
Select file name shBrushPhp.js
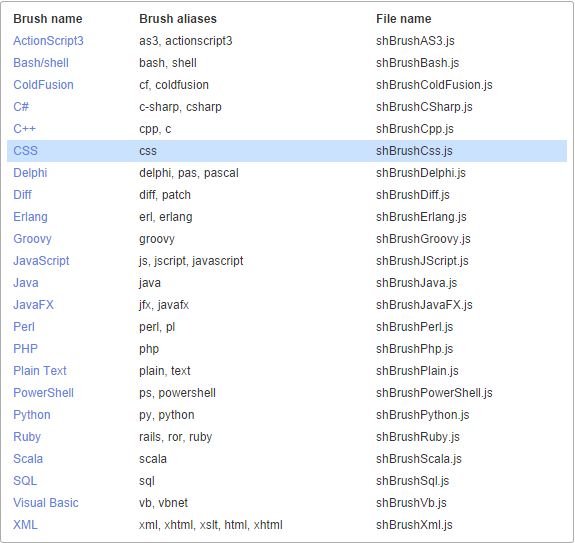415,349
